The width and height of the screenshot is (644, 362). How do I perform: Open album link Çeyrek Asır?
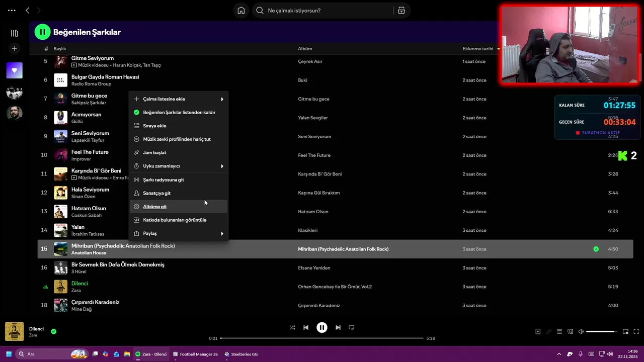(x=310, y=61)
